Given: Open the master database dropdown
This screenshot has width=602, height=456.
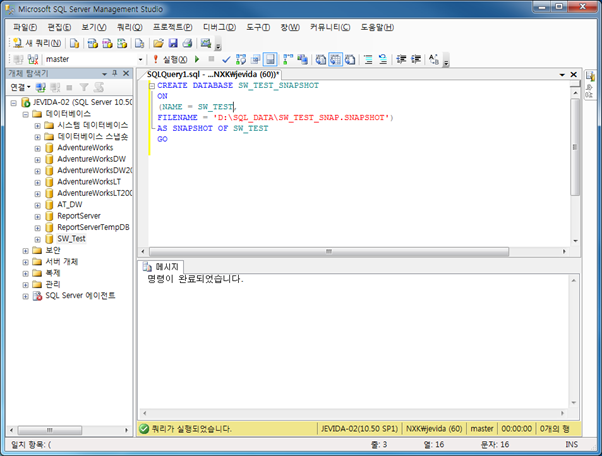Looking at the screenshot, I should [x=140, y=59].
